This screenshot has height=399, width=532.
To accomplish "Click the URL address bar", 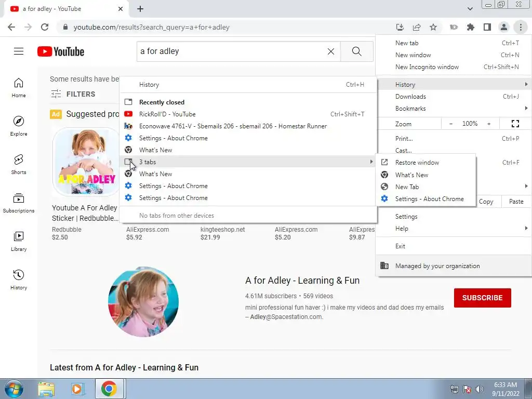I will (x=224, y=27).
